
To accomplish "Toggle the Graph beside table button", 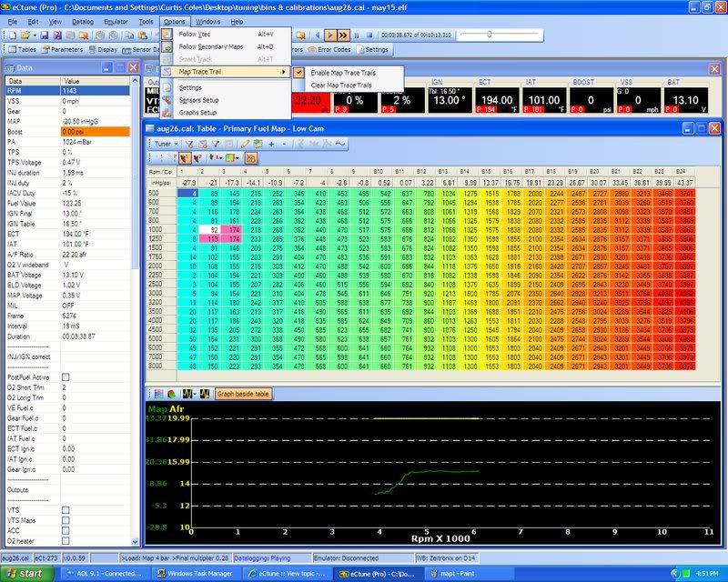I will click(243, 394).
